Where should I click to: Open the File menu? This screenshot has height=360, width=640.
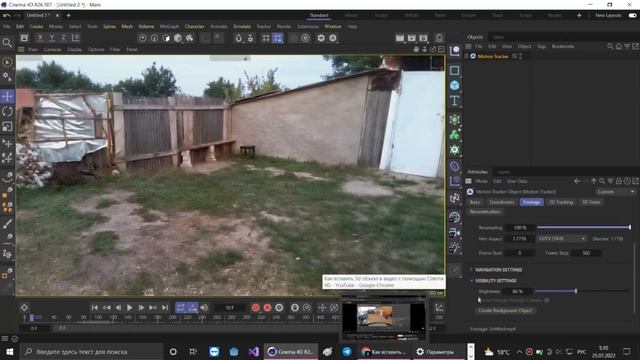click(7, 26)
